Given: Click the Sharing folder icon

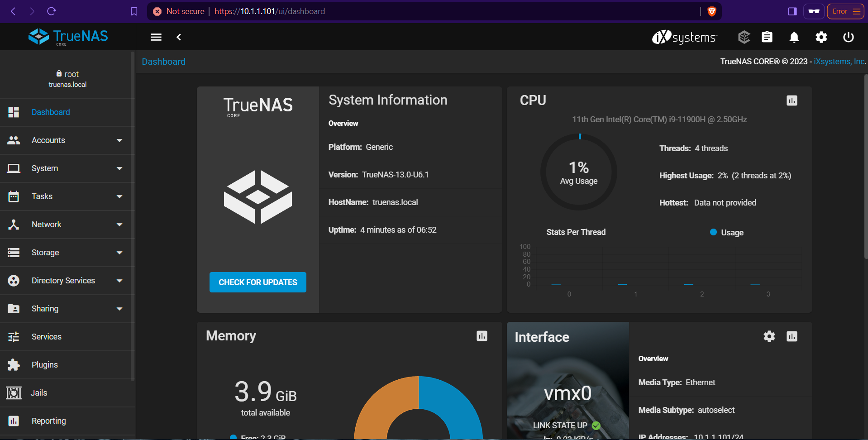Looking at the screenshot, I should 14,309.
